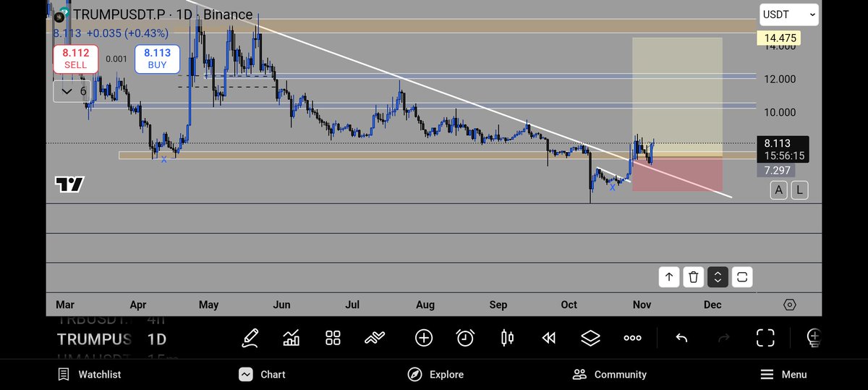
Task: Change the 1D timeframe interval
Action: 184,14
